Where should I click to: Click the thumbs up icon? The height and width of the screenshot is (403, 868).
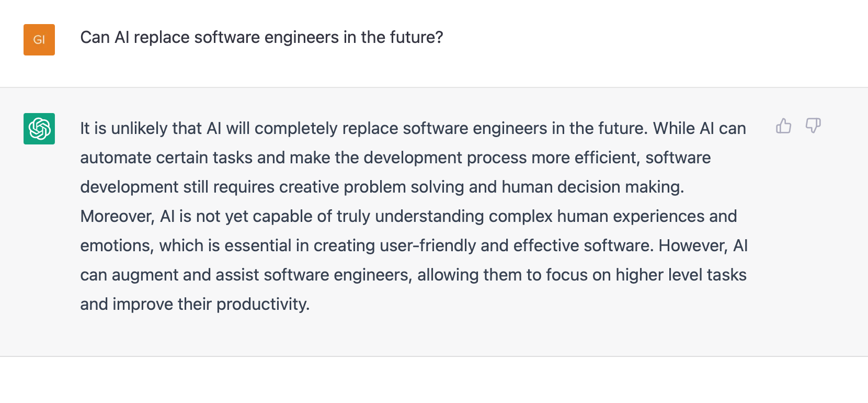coord(783,126)
